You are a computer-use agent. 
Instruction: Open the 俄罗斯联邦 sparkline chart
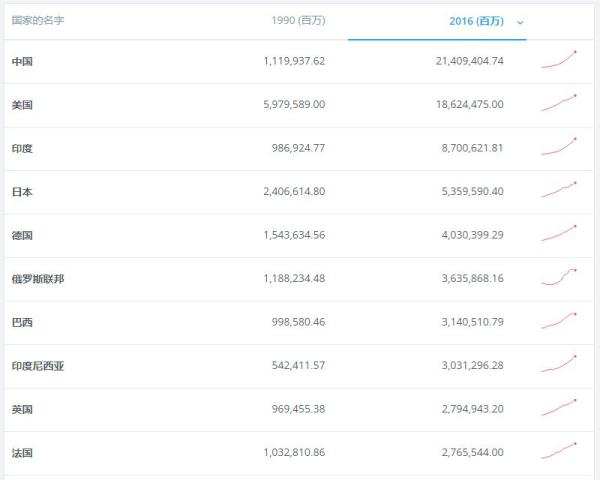pos(559,277)
